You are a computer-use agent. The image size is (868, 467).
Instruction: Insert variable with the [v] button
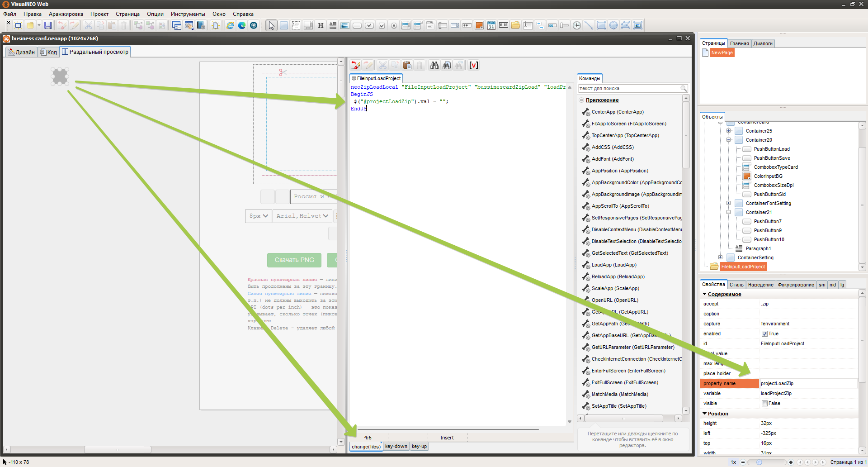point(474,66)
